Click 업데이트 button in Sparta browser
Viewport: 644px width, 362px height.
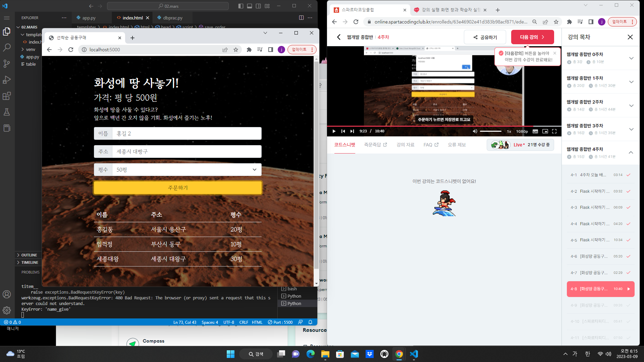coord(622,22)
